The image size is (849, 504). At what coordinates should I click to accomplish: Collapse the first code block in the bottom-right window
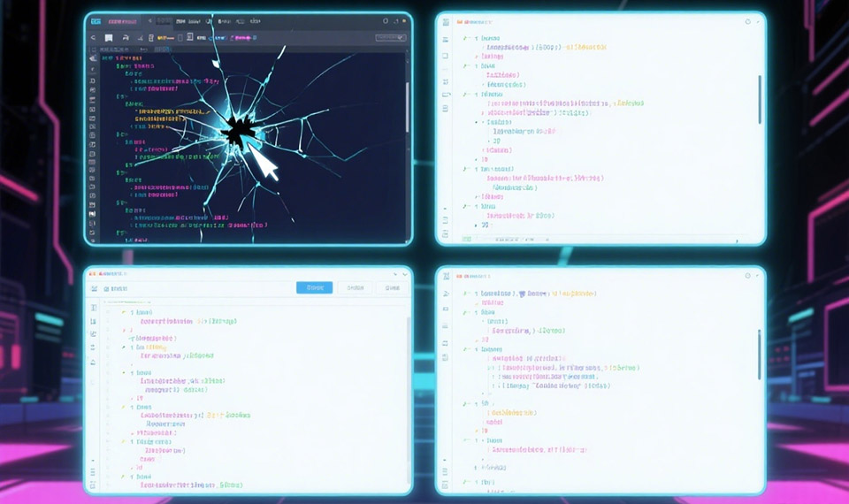(x=466, y=293)
